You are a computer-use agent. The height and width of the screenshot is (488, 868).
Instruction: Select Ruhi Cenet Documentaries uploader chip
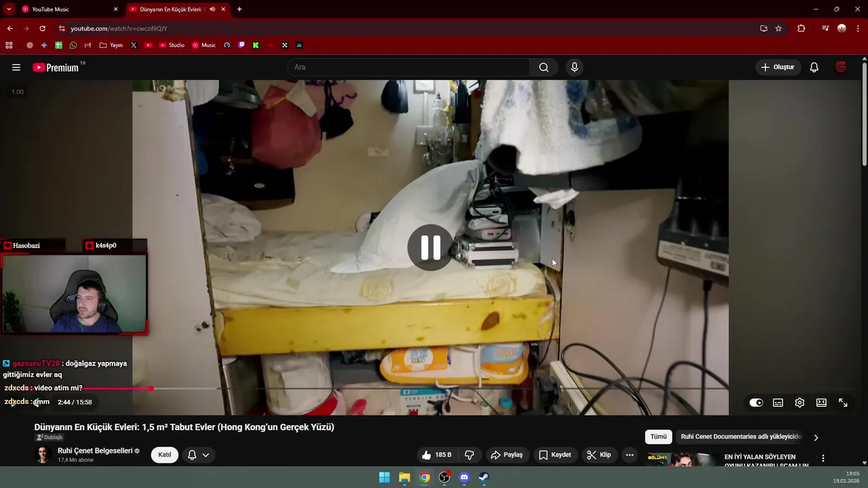click(x=741, y=436)
